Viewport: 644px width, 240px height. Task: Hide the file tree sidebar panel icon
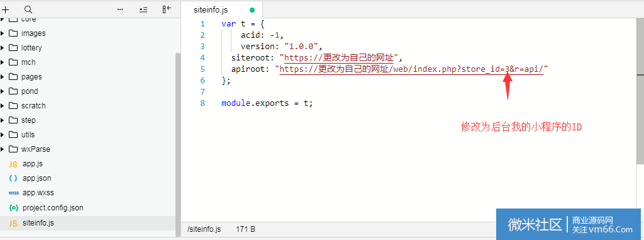[166, 9]
